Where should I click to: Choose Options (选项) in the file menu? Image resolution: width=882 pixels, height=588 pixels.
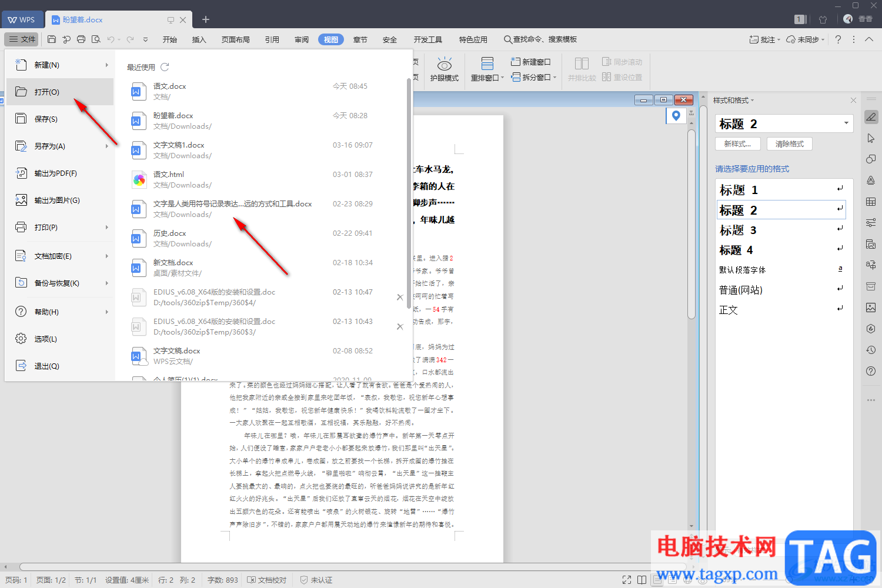pyautogui.click(x=59, y=339)
